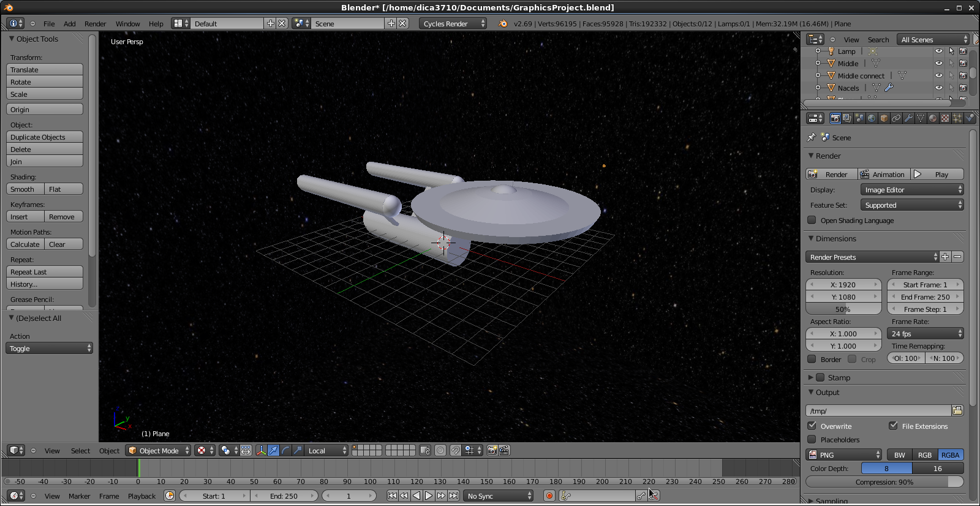Click the plus icon to add render preset
The width and height of the screenshot is (980, 506).
[945, 257]
